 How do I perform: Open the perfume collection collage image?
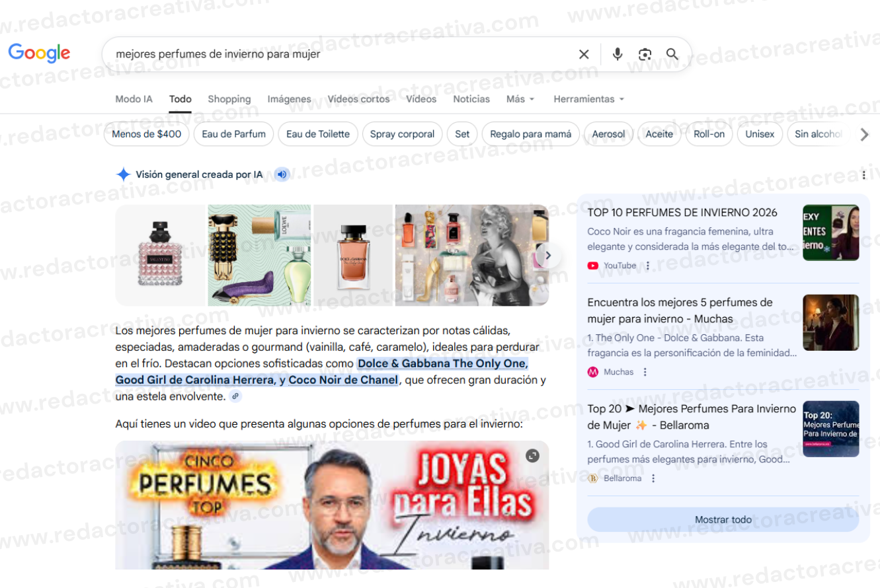pos(471,255)
